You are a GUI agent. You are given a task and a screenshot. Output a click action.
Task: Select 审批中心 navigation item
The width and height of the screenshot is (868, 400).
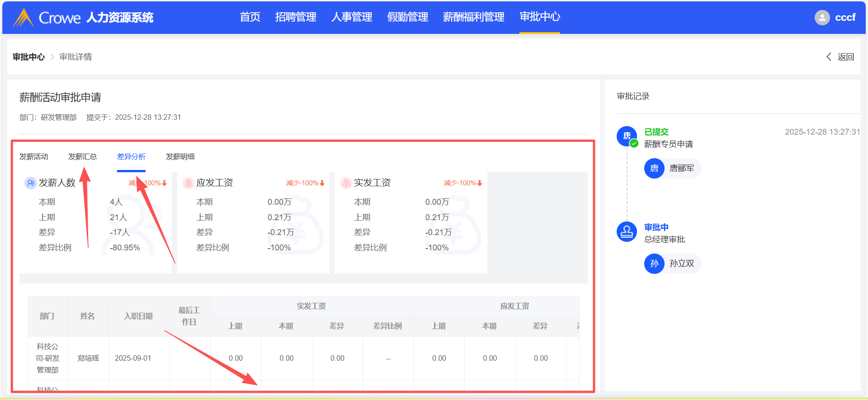[540, 17]
